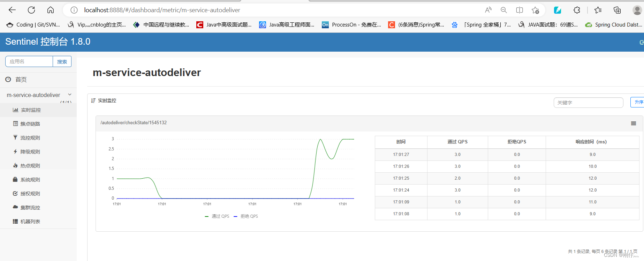Open the browser home page icon
The height and width of the screenshot is (261, 644).
point(51,10)
